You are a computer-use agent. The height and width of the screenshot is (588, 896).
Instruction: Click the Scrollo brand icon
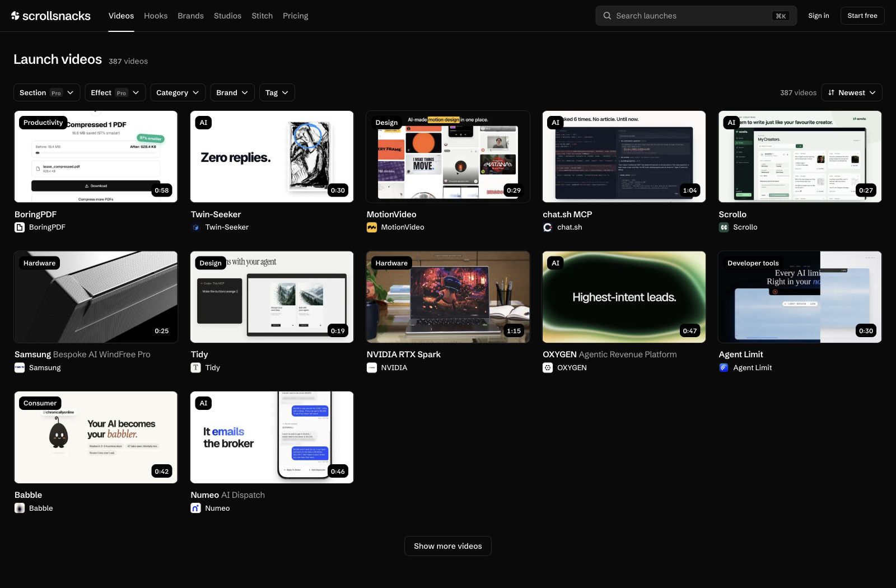click(x=724, y=227)
